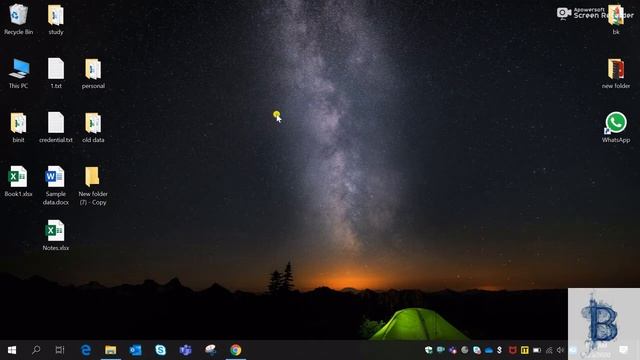This screenshot has height=360, width=640.
Task: Open Windows Security shield tray icon
Action: pos(429,350)
